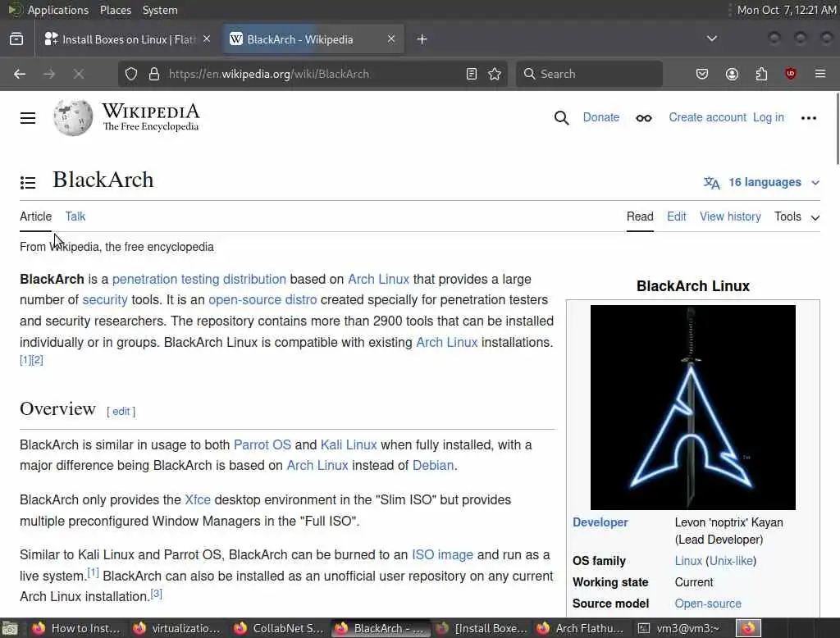This screenshot has width=840, height=638.
Task: Stop loading the current page
Action: point(79,74)
